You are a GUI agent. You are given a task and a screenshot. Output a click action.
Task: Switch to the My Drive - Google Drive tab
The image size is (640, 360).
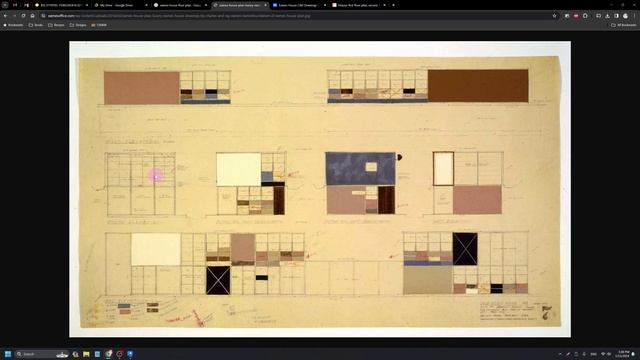pyautogui.click(x=120, y=5)
